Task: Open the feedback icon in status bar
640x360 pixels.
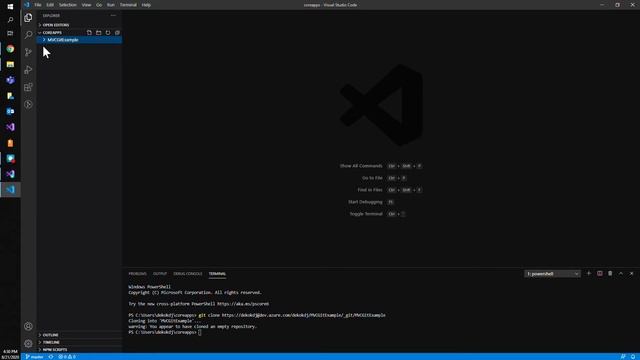Action: pyautogui.click(x=623, y=357)
